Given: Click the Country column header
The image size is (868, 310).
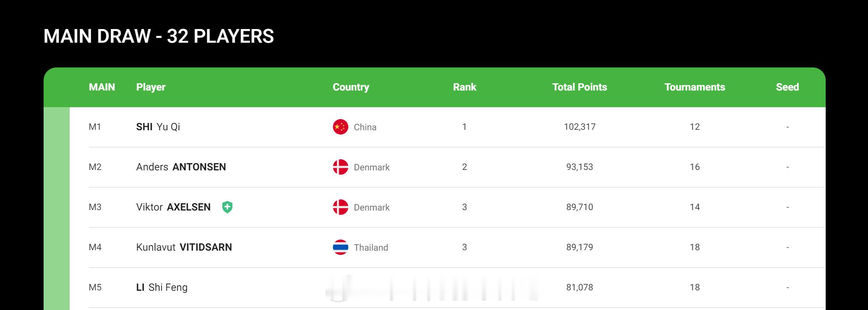Looking at the screenshot, I should click(x=351, y=87).
